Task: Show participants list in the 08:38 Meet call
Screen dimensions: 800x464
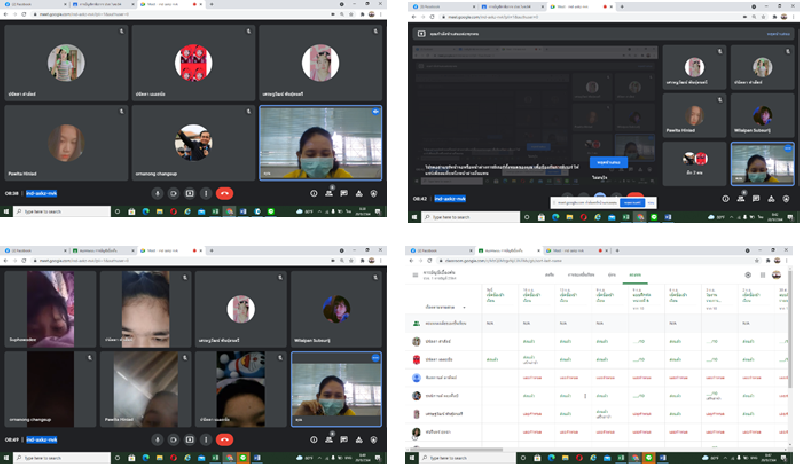Action: [x=329, y=193]
